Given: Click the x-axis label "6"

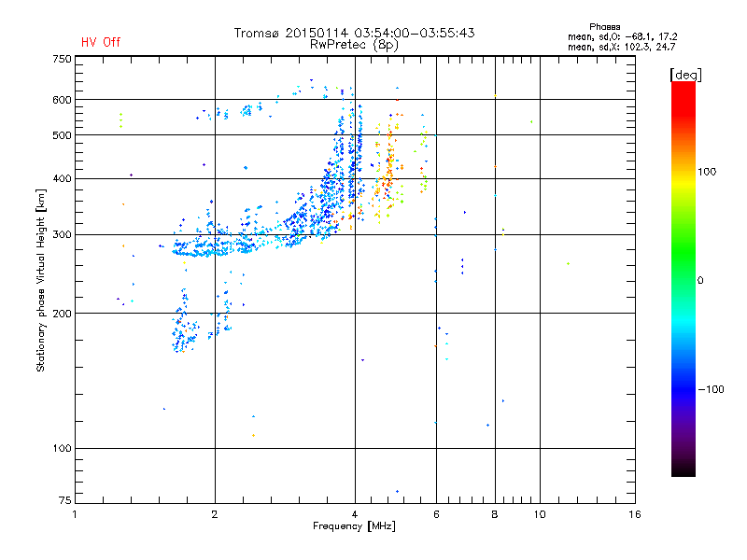Looking at the screenshot, I should pos(436,514).
